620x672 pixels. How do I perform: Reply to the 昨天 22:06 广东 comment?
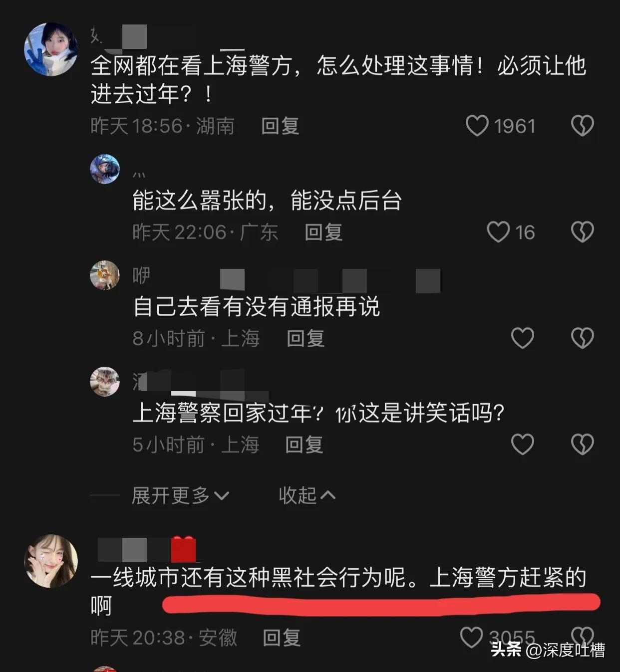click(x=323, y=232)
